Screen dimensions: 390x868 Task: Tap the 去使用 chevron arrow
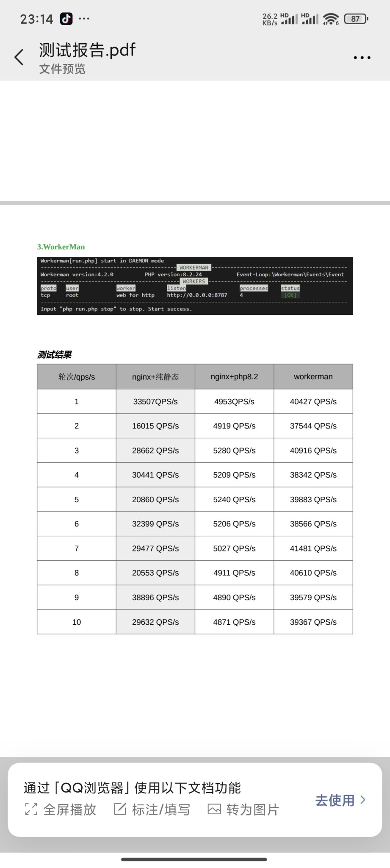(x=363, y=800)
